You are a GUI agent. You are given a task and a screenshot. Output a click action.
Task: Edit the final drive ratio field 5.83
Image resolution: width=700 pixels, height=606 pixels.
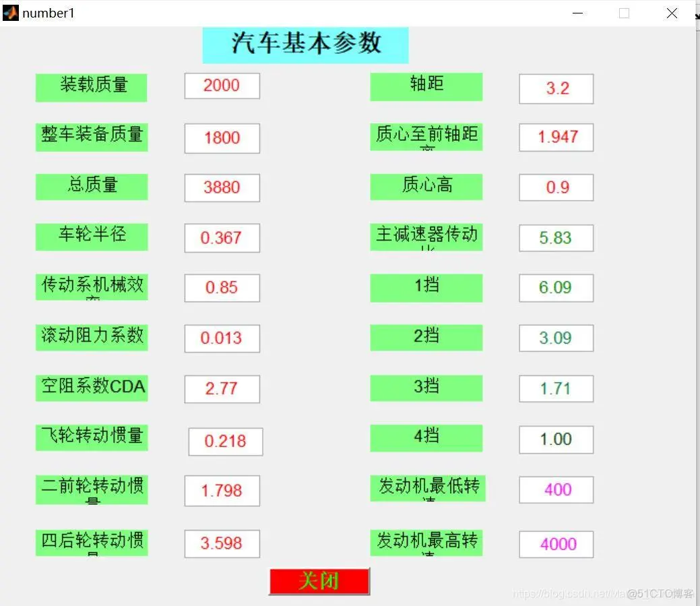point(556,238)
